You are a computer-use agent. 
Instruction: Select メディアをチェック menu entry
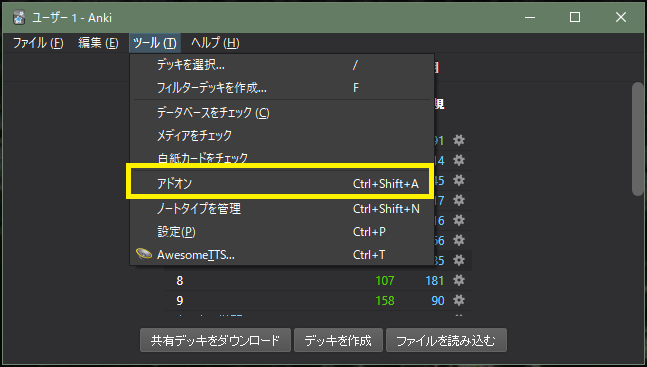point(282,135)
